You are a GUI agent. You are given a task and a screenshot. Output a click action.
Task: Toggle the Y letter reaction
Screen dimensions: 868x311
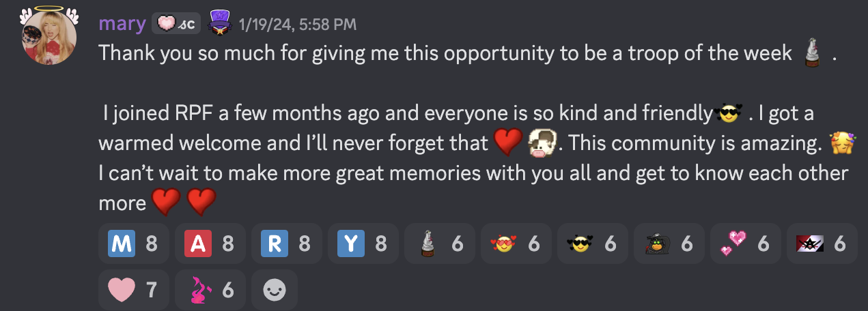tap(362, 243)
